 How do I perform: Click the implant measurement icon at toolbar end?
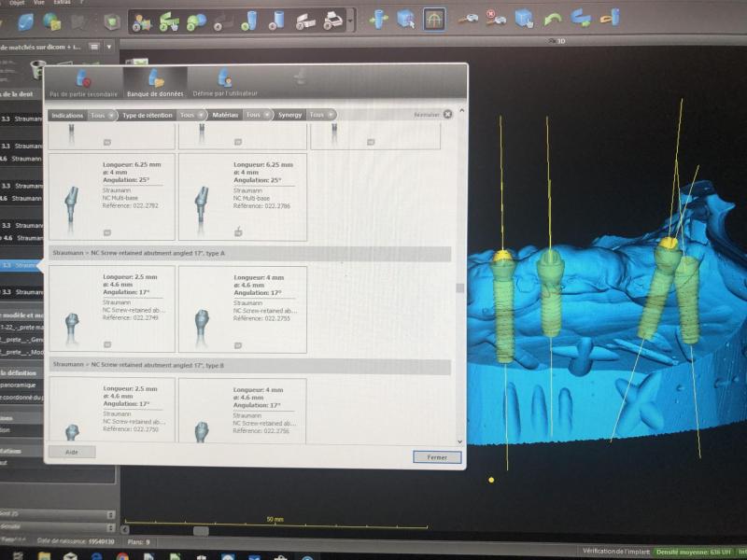coord(611,18)
